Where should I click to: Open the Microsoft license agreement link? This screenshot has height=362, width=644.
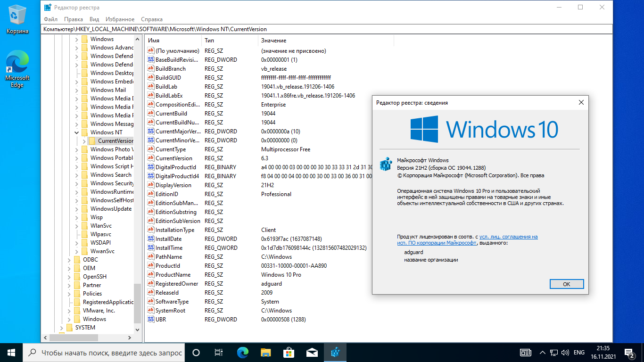pyautogui.click(x=508, y=237)
